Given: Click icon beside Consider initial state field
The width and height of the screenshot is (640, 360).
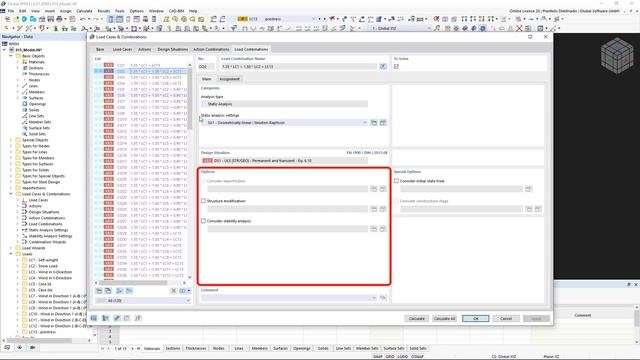Looking at the screenshot, I should pos(529,189).
